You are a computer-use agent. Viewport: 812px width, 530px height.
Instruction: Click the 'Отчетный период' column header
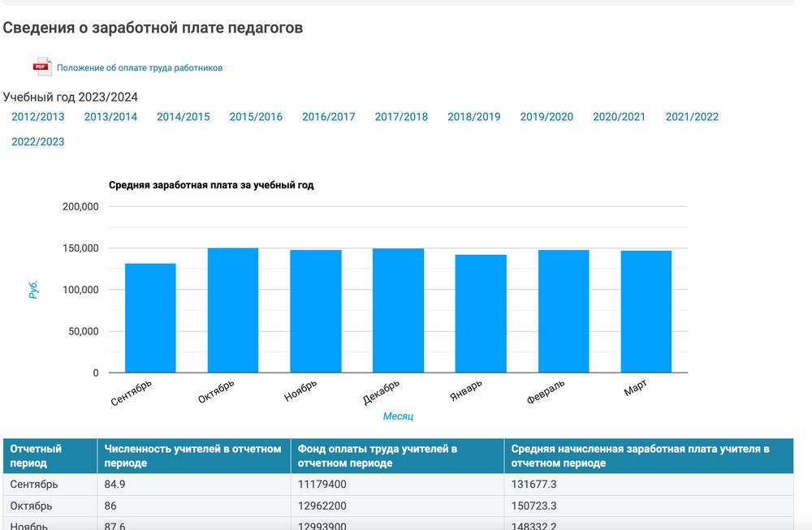[x=50, y=456]
